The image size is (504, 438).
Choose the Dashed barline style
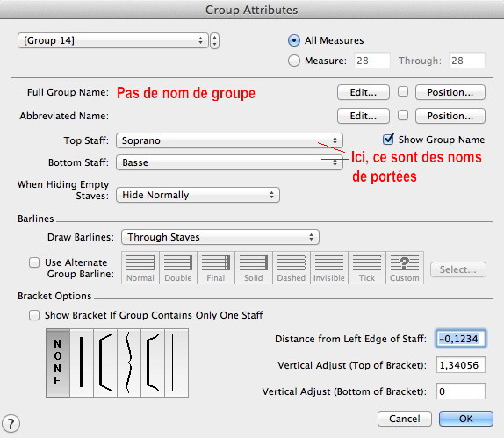coord(292,268)
